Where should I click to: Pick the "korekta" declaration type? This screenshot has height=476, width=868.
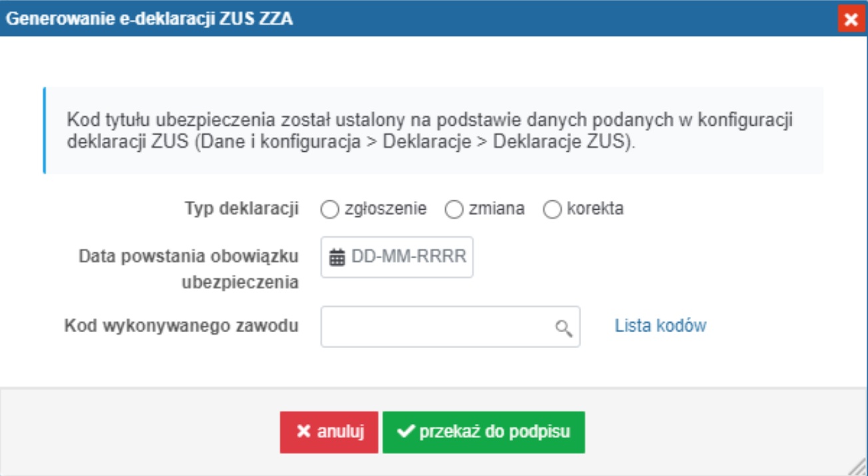click(x=552, y=210)
